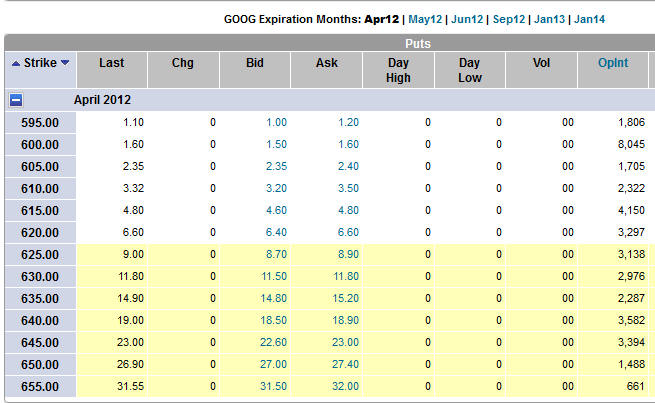Collapse the April 2012 options group
The image size is (655, 403).
(17, 100)
